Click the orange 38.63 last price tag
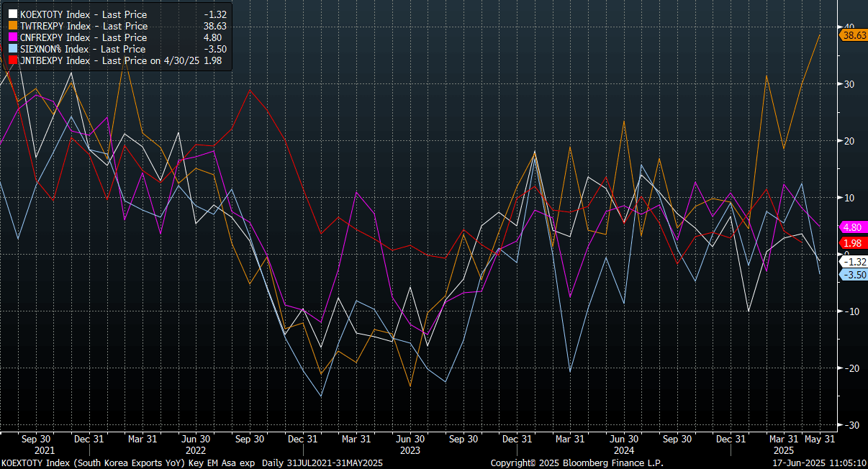The width and height of the screenshot is (868, 469). pos(854,35)
